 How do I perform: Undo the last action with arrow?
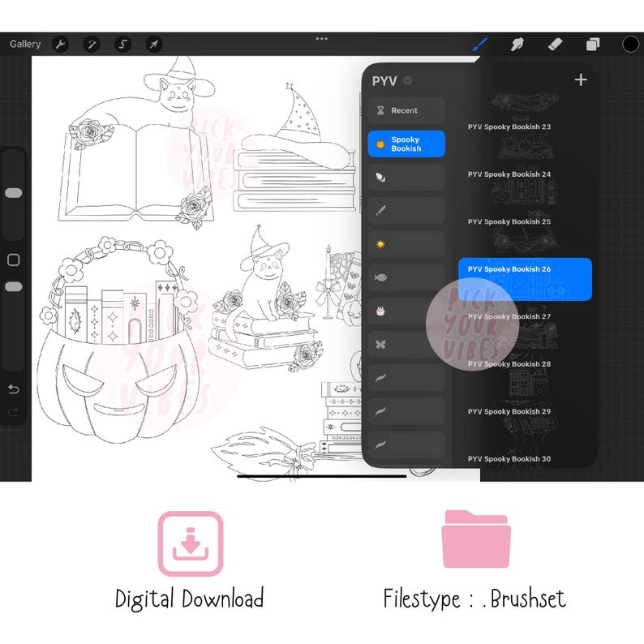(x=14, y=389)
